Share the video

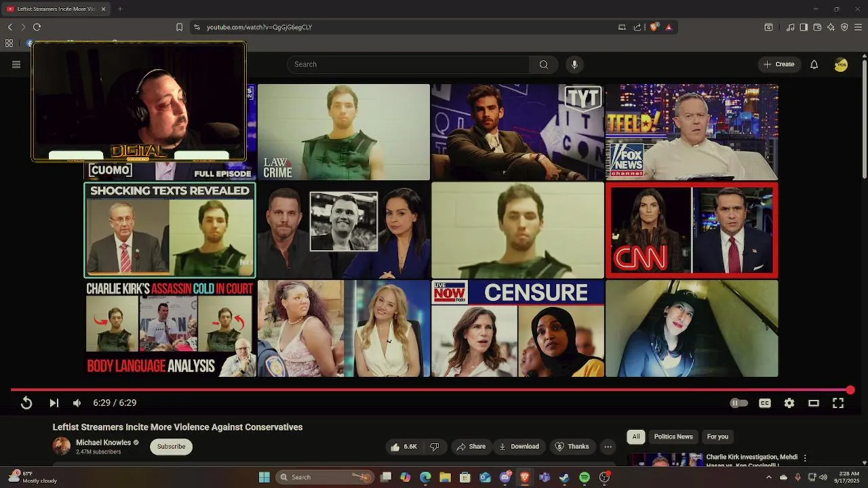coord(471,447)
